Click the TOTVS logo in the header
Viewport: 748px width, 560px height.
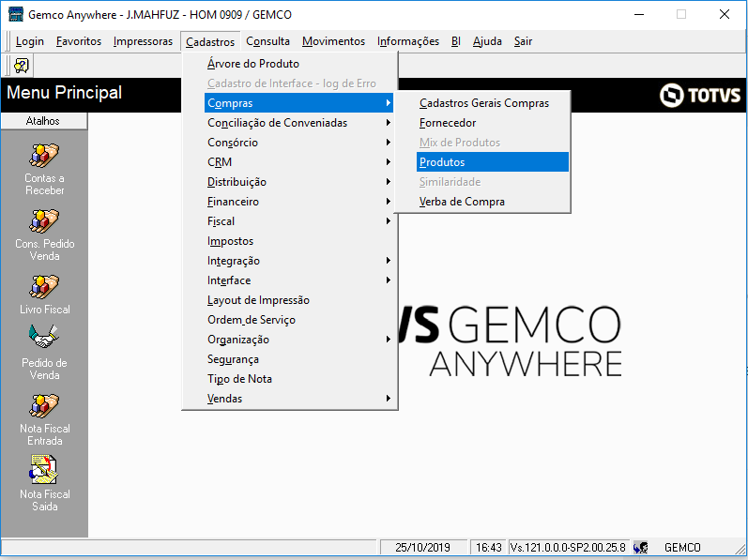700,95
